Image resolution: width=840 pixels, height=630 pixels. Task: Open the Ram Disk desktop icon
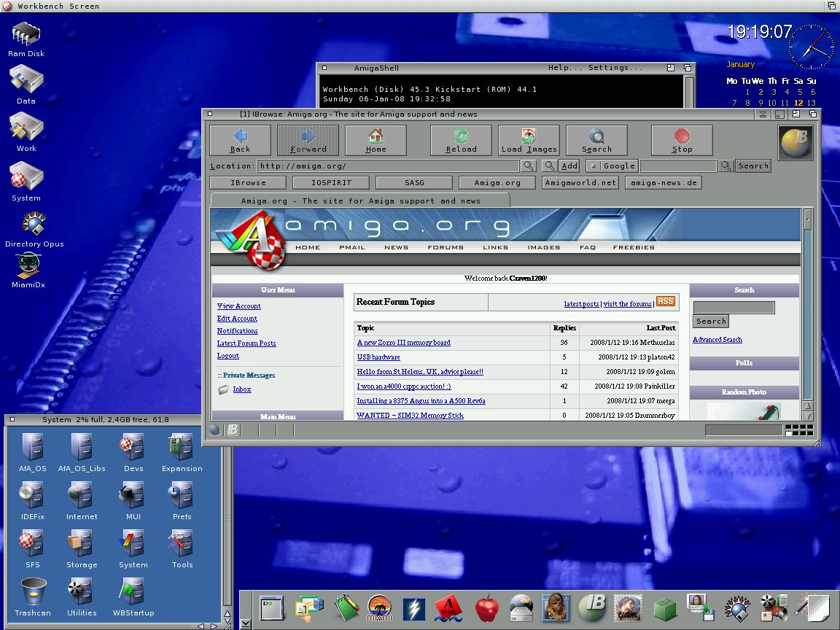(26, 39)
